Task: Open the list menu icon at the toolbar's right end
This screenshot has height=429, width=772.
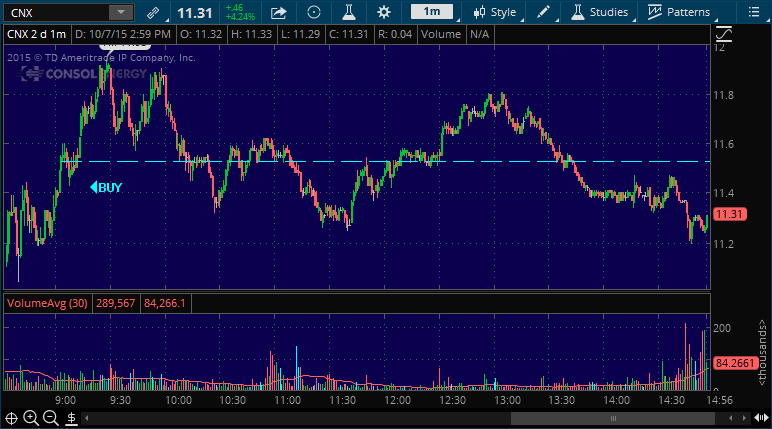Action: pos(754,12)
